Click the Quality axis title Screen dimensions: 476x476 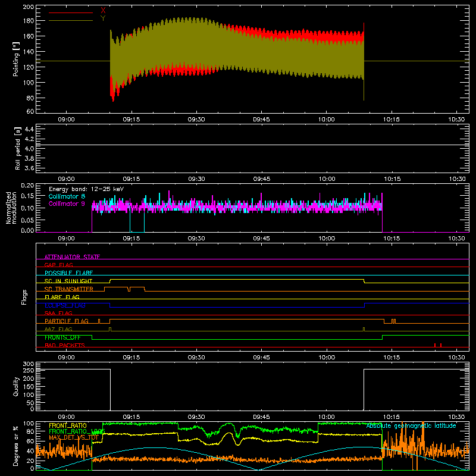click(x=16, y=386)
